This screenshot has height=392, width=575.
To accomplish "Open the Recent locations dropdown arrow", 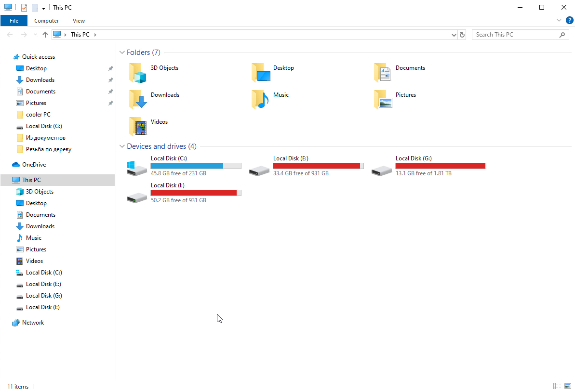I will (35, 35).
